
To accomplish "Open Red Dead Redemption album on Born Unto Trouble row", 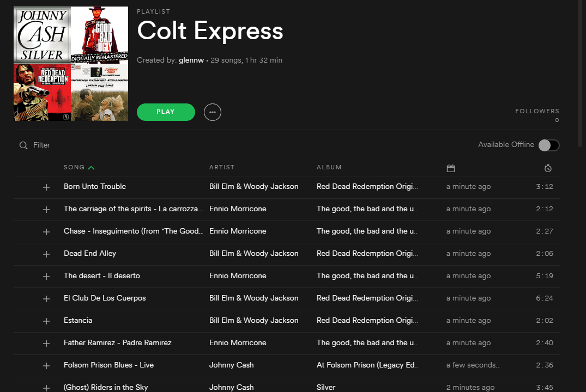I will (x=367, y=186).
